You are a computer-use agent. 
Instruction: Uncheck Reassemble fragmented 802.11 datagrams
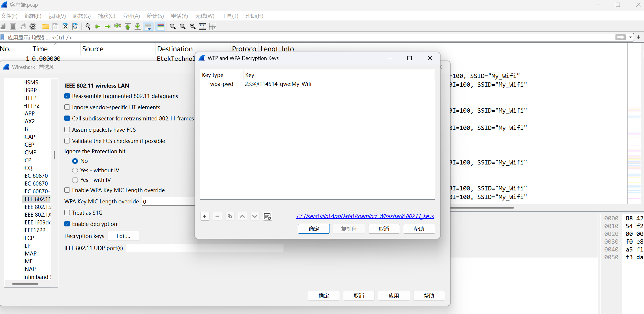pyautogui.click(x=67, y=96)
